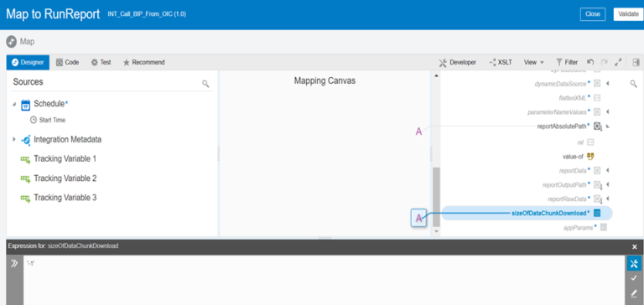Click the undo arrow in the toolbar
Viewport: 644px width, 305px height.
tap(590, 62)
